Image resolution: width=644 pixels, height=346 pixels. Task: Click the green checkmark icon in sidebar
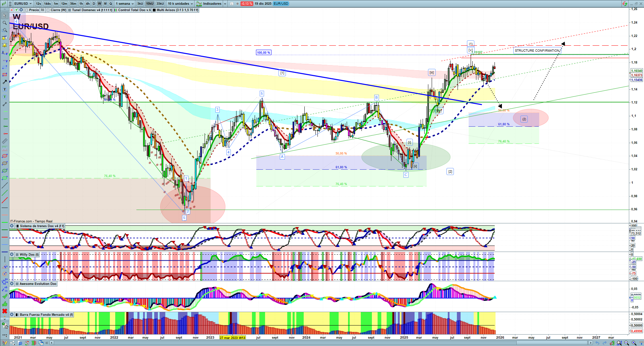click(x=5, y=296)
